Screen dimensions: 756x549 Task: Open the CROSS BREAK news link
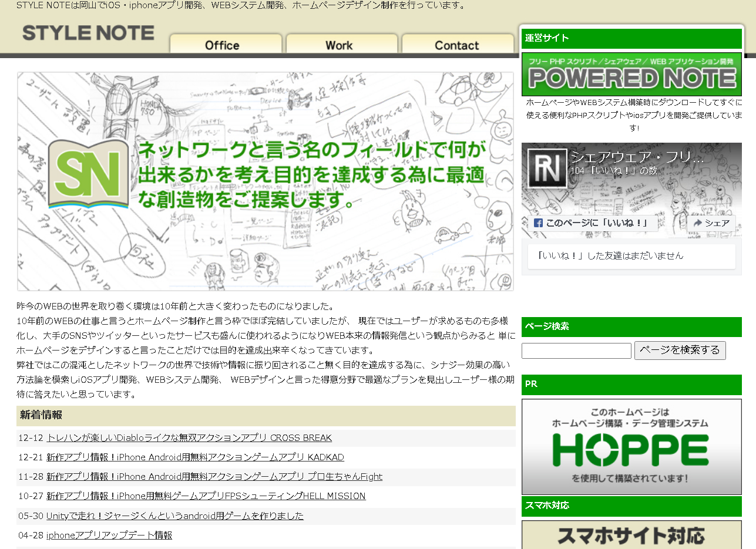pos(189,438)
